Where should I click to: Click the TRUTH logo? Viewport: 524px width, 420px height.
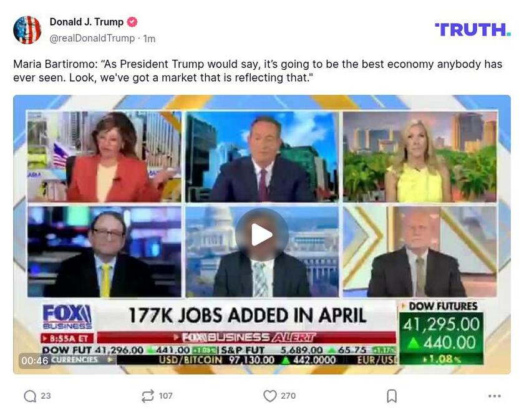coord(473,30)
